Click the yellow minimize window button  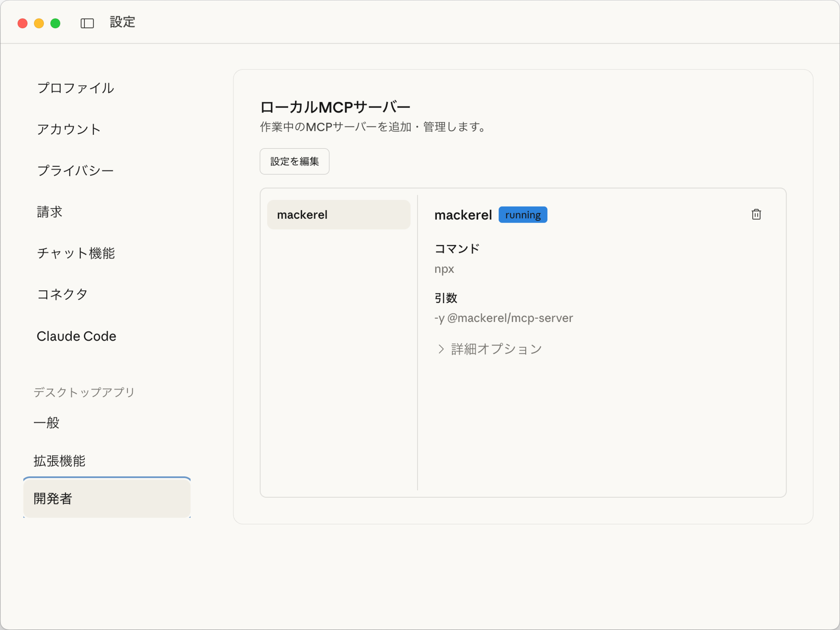pos(39,23)
